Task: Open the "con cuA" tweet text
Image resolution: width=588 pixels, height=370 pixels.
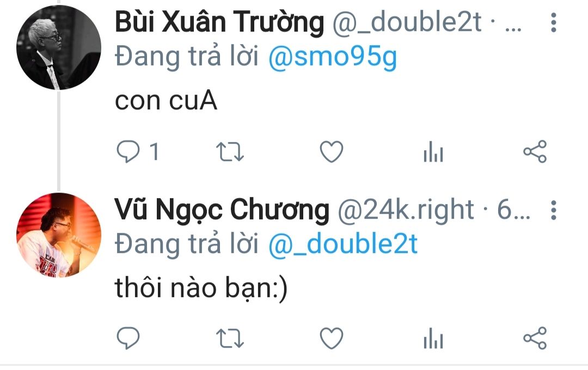Action: click(x=166, y=101)
